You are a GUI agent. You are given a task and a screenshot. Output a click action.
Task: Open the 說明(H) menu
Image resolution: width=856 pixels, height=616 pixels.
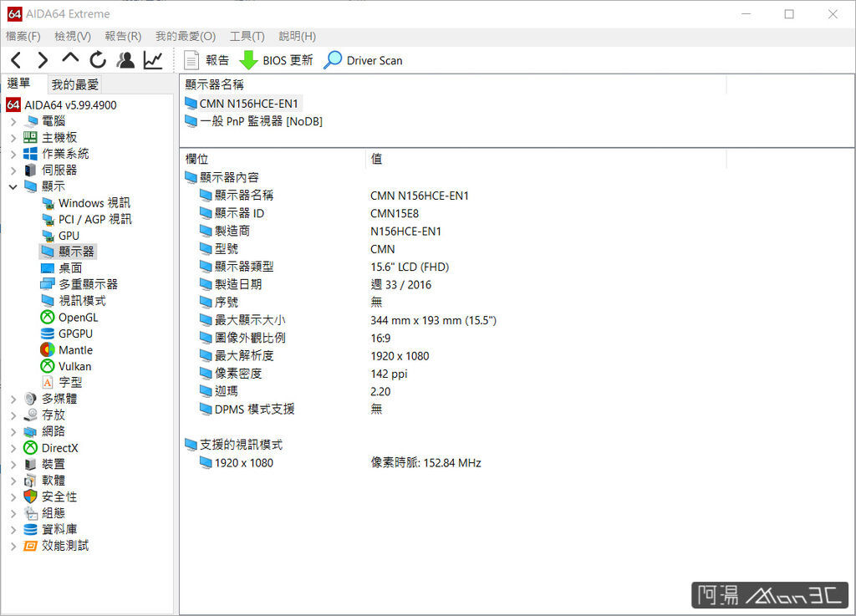(297, 36)
